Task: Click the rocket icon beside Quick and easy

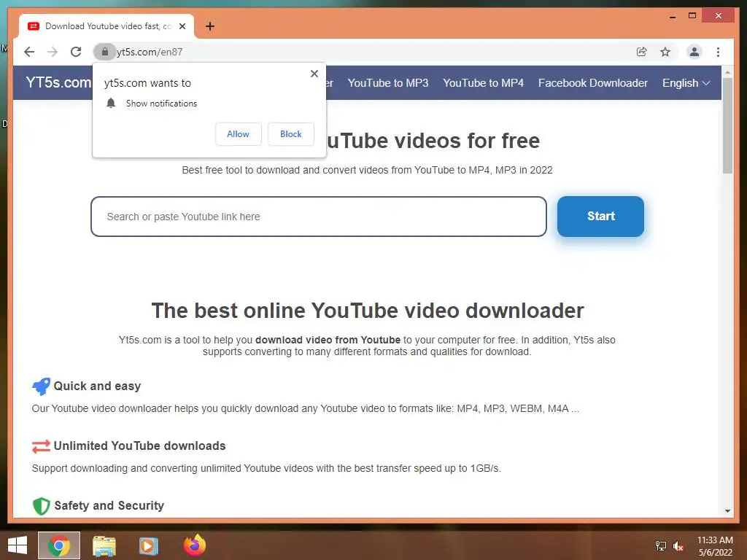Action: (41, 386)
